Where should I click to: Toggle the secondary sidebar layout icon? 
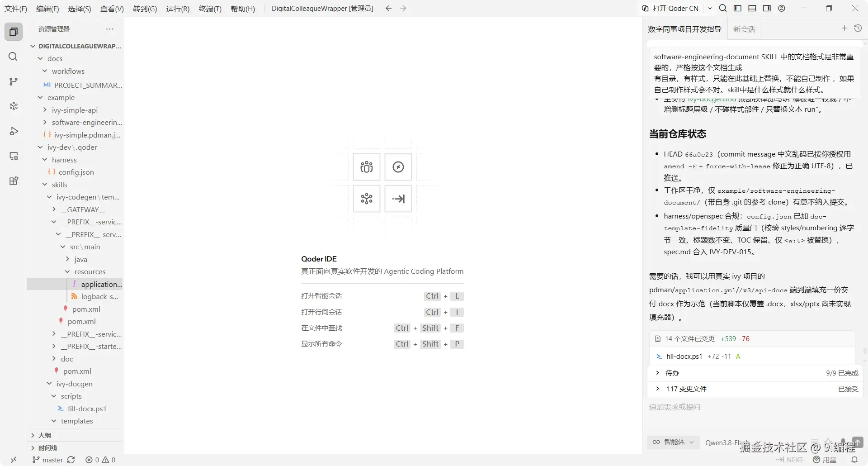click(767, 8)
